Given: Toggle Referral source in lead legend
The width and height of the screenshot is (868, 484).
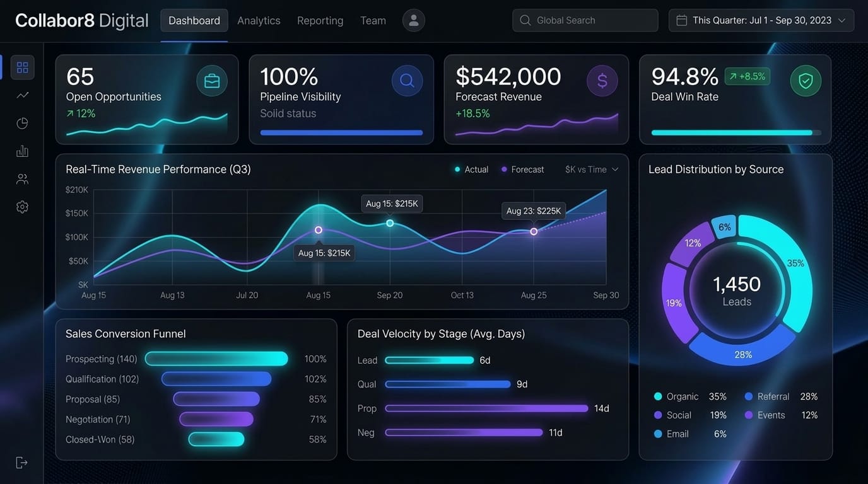Looking at the screenshot, I should point(781,396).
